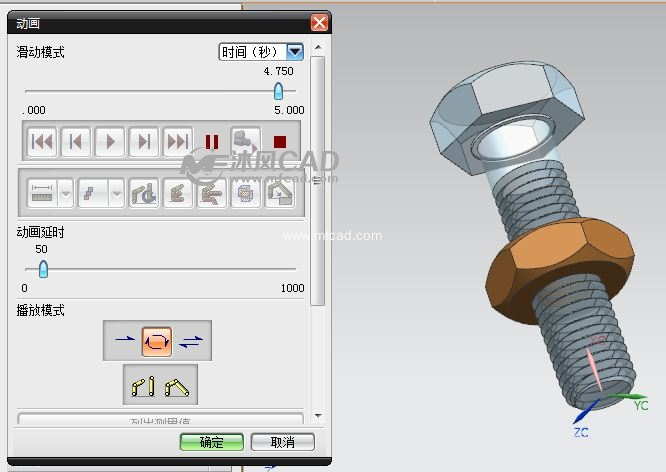
Task: Click the 取消 button
Action: coord(283,442)
